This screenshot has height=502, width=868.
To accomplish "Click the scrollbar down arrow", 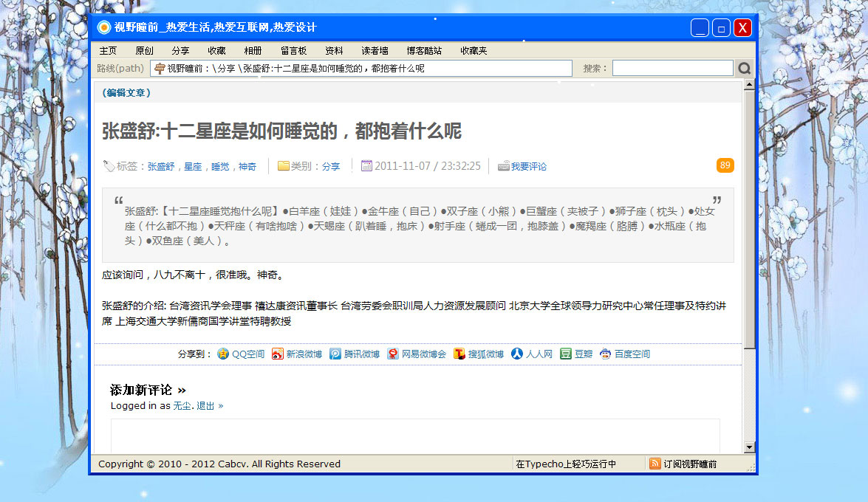I will (x=749, y=447).
